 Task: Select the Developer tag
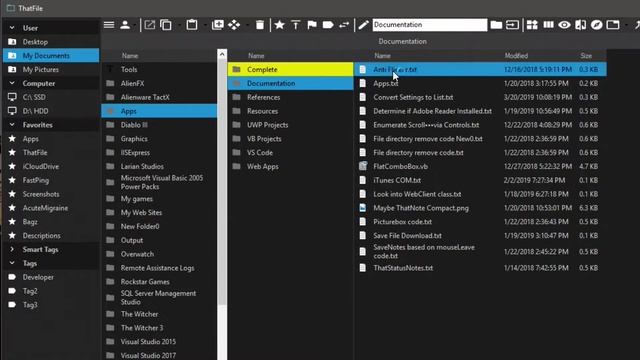point(51,277)
